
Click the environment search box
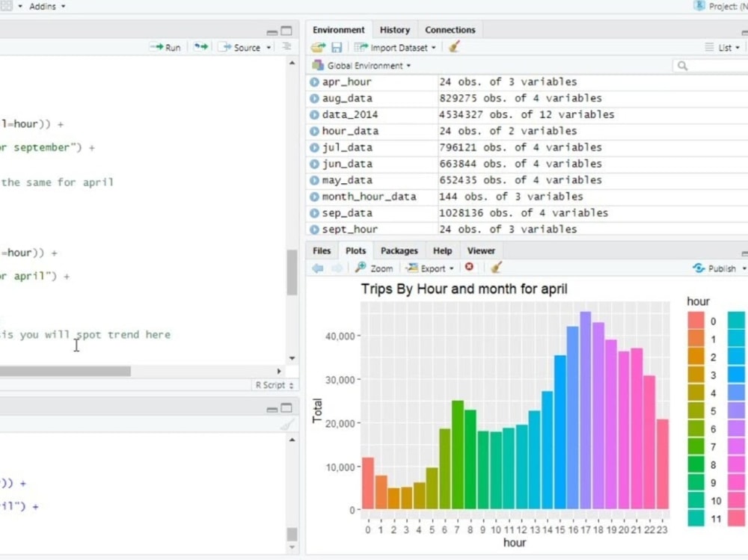point(711,65)
